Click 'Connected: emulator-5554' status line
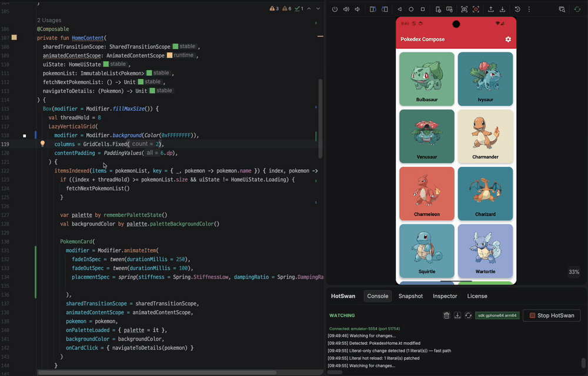The width and height of the screenshot is (588, 376). click(x=365, y=328)
